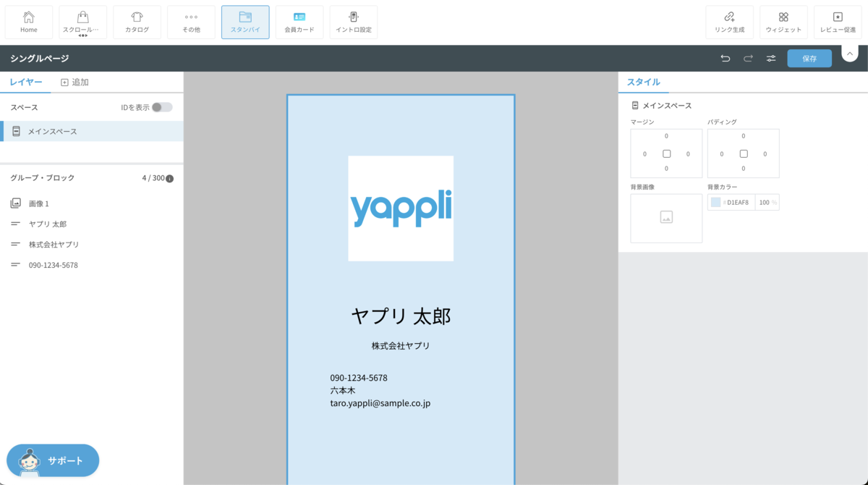Click the space icon beside メインスペース in layers
The image size is (868, 485).
(16, 132)
